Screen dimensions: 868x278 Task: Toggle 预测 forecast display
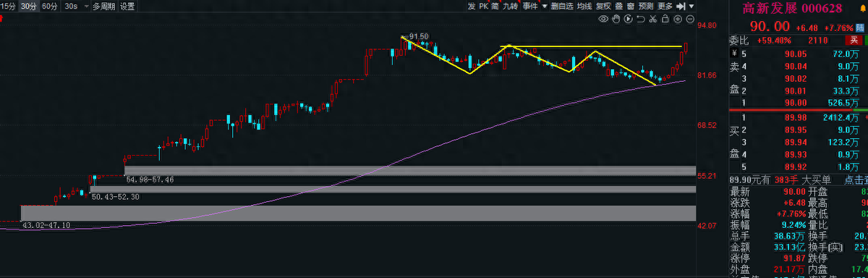click(646, 6)
